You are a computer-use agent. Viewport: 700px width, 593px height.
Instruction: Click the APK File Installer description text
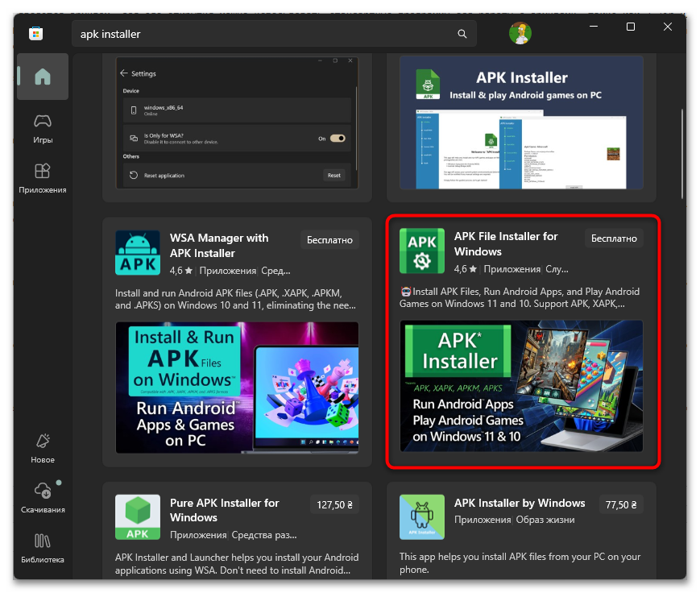[x=520, y=297]
